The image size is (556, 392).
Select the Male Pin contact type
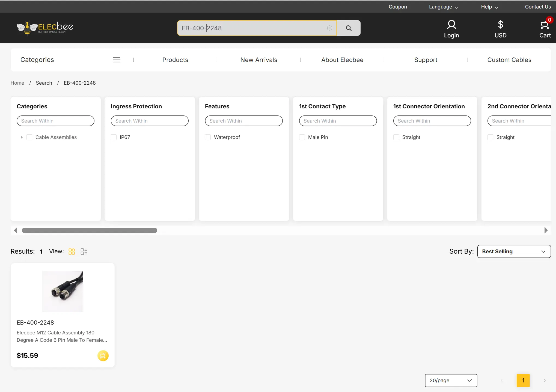(x=302, y=137)
